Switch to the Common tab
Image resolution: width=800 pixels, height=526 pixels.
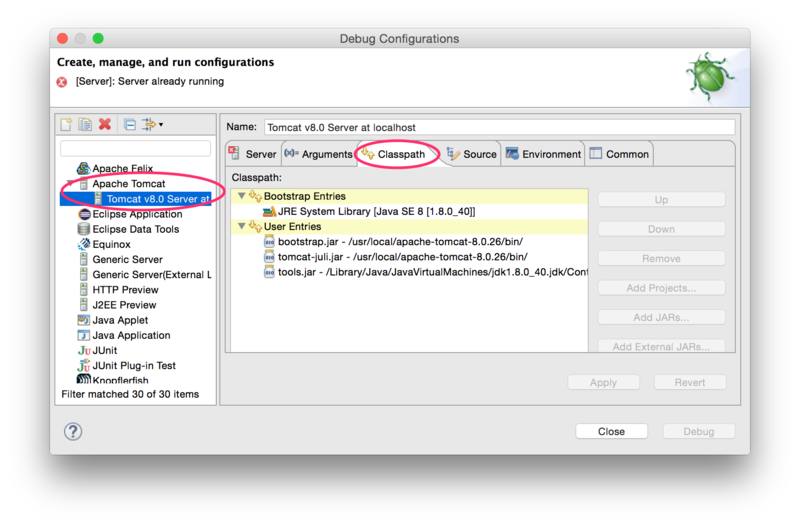pos(619,154)
